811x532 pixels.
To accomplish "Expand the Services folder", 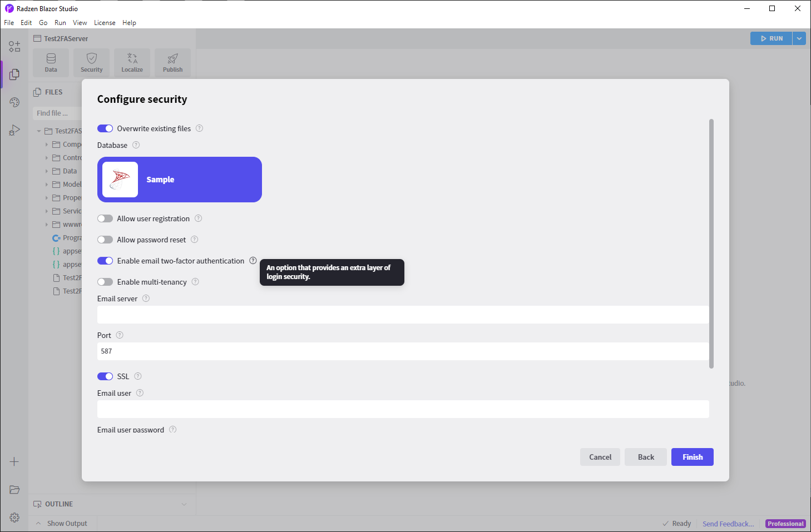I will click(x=47, y=211).
